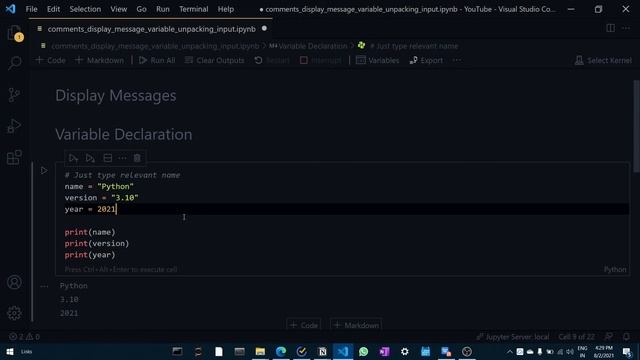Click the notebook vertical scrollbar thumb
This screenshot has width=640, height=360.
[x=636, y=126]
